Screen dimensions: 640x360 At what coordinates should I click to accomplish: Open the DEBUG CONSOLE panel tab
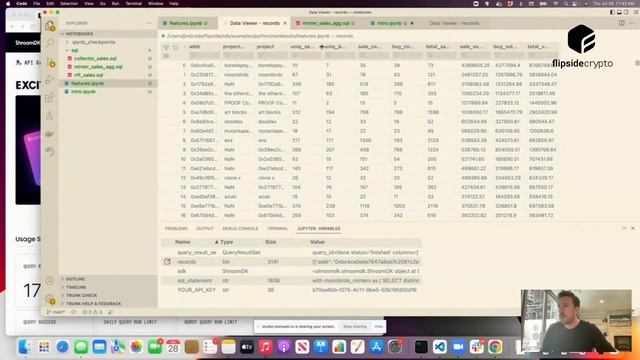240,229
